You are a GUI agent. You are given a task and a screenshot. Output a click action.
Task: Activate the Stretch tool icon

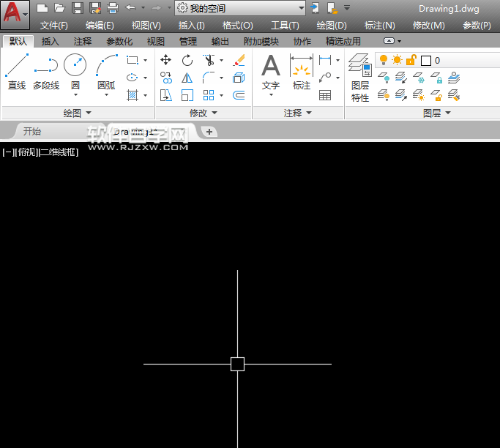(x=166, y=95)
